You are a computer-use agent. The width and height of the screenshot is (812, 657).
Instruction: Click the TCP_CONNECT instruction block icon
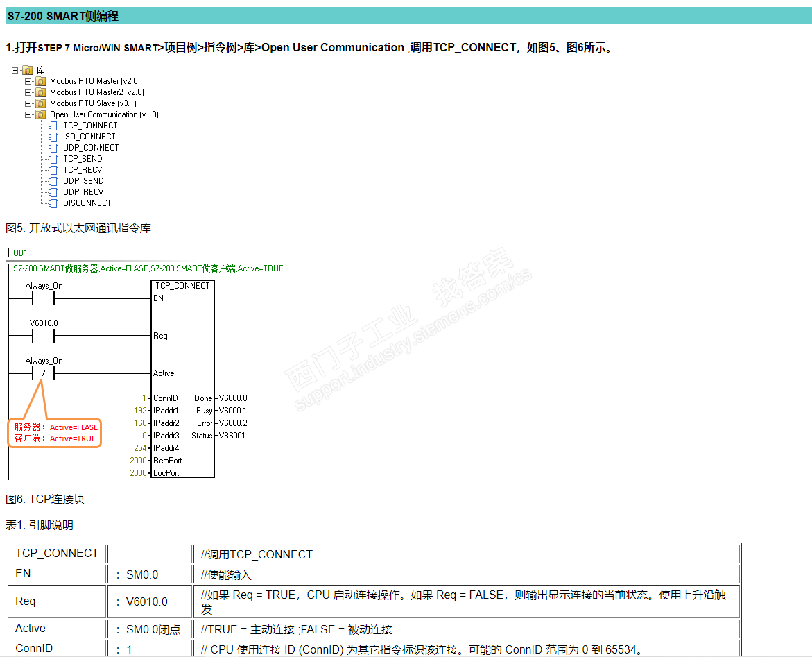tap(53, 126)
